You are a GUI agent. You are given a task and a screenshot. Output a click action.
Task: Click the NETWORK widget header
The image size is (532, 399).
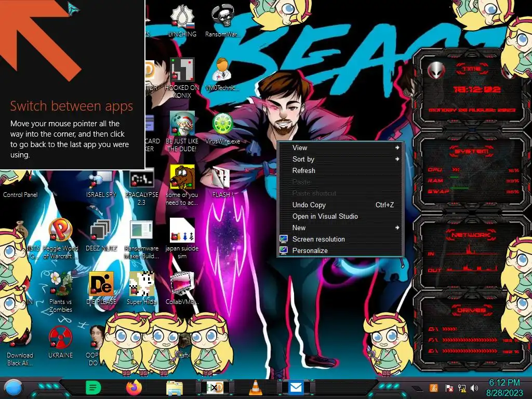click(x=471, y=235)
